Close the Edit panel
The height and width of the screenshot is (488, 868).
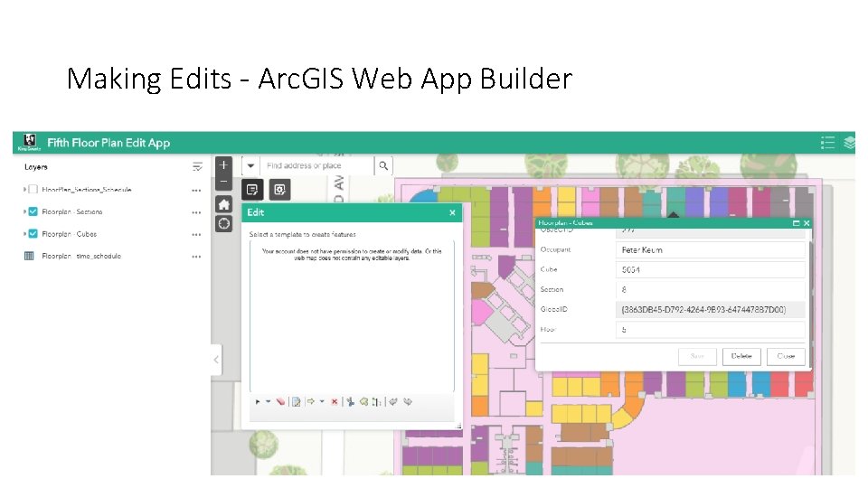[452, 212]
